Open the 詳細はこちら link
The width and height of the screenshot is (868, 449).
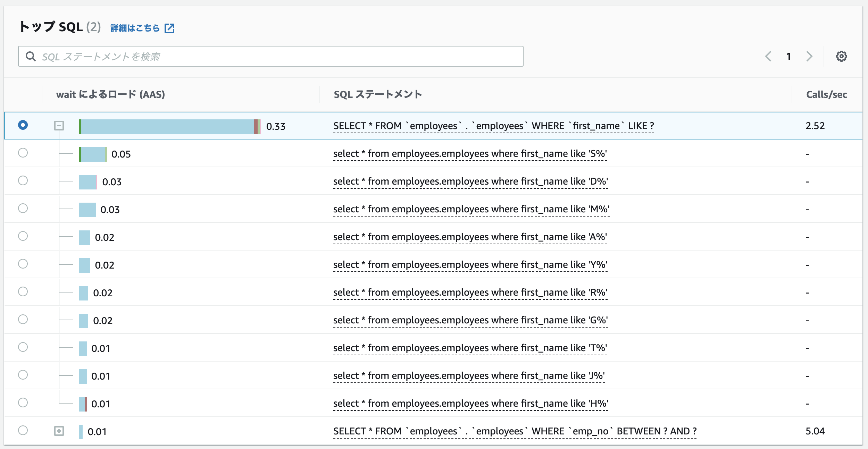pyautogui.click(x=135, y=28)
